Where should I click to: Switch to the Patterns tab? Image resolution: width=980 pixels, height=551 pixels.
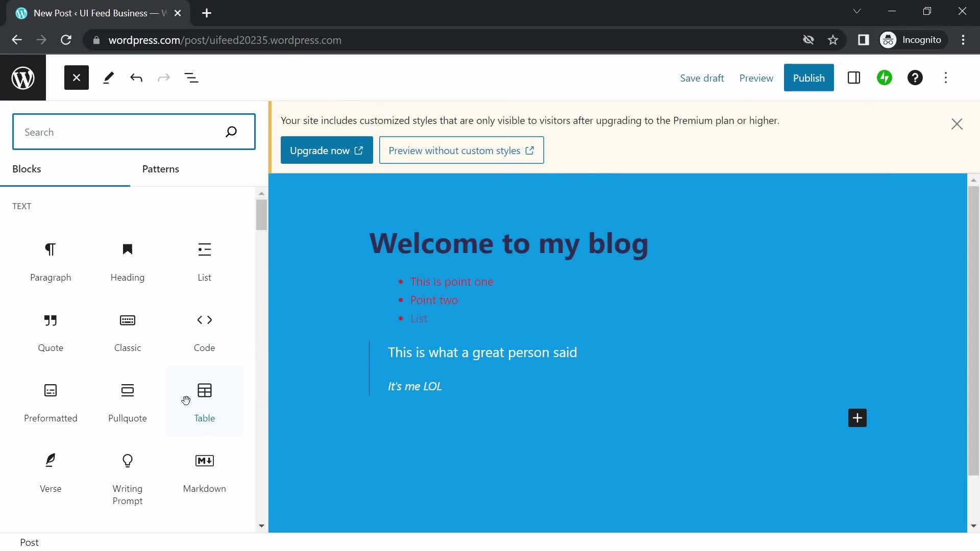click(x=161, y=169)
